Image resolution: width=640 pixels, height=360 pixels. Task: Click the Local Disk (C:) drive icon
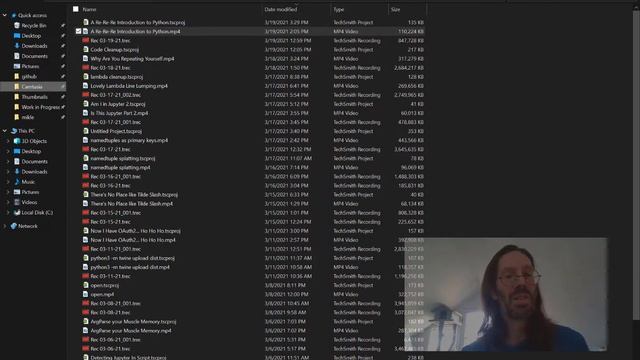[17, 212]
